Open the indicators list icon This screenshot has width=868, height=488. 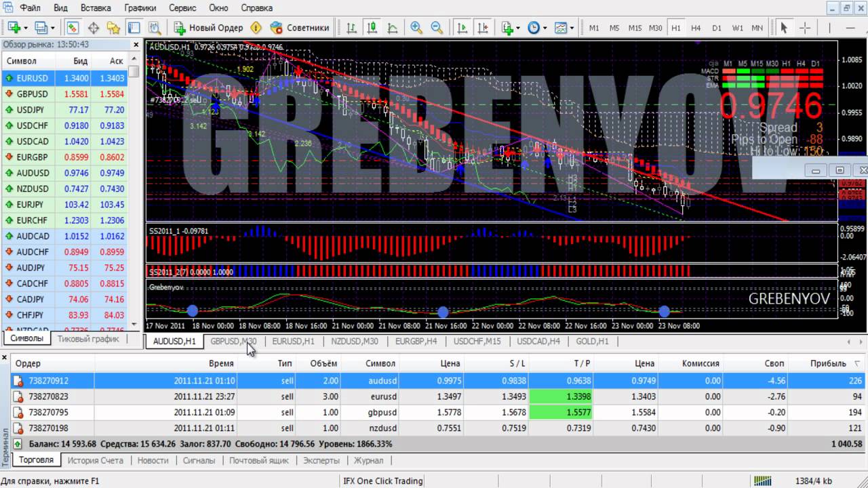pyautogui.click(x=507, y=28)
